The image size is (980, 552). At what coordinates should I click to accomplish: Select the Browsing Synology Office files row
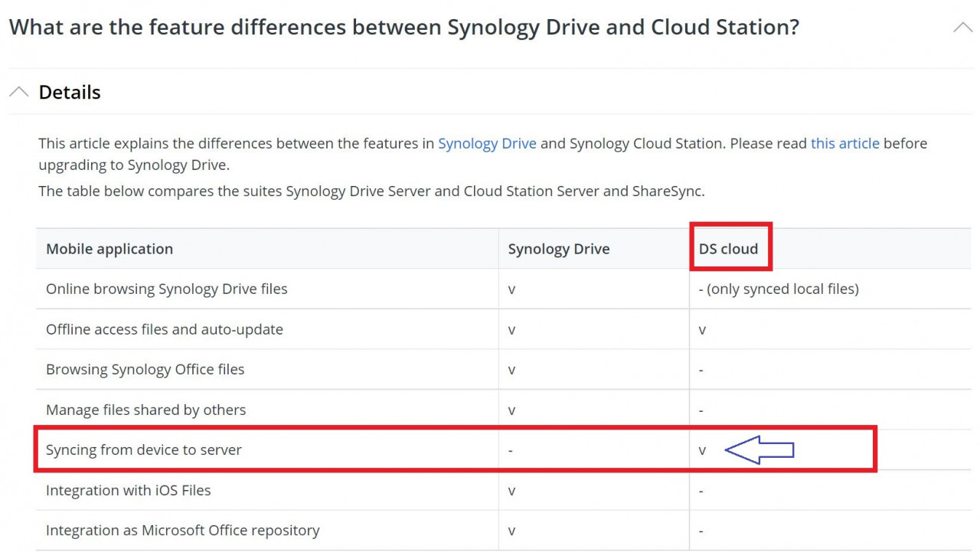(145, 369)
